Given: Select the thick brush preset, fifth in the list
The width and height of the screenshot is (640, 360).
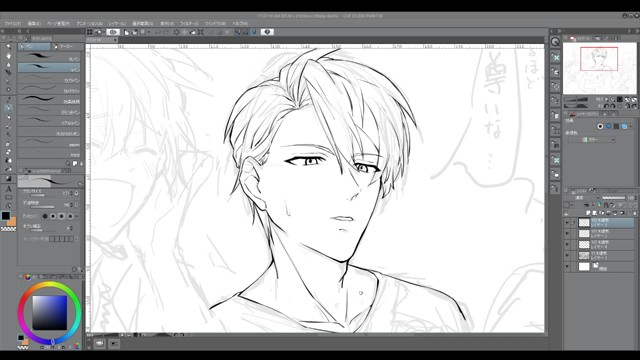Looking at the screenshot, I should (x=49, y=100).
